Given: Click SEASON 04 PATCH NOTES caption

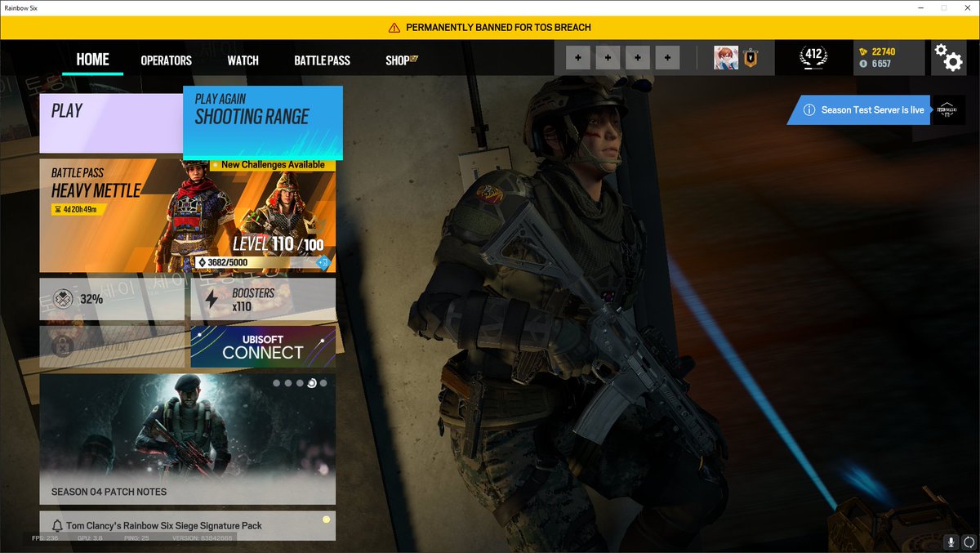Looking at the screenshot, I should [x=109, y=492].
